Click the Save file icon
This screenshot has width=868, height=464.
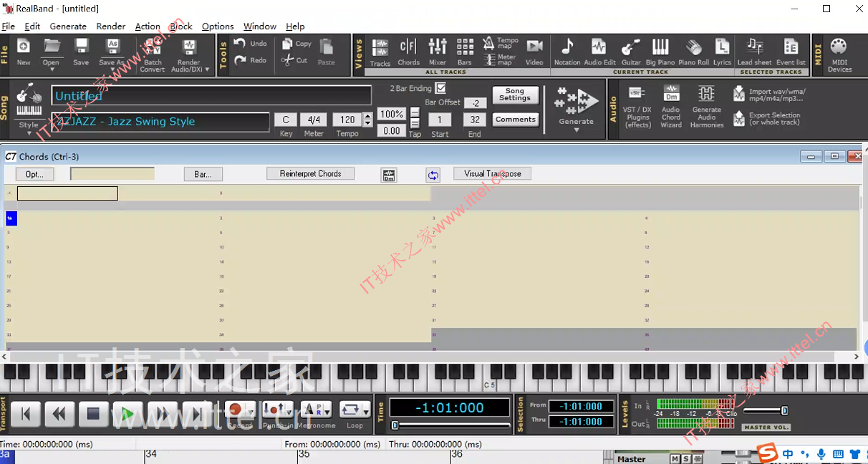81,52
